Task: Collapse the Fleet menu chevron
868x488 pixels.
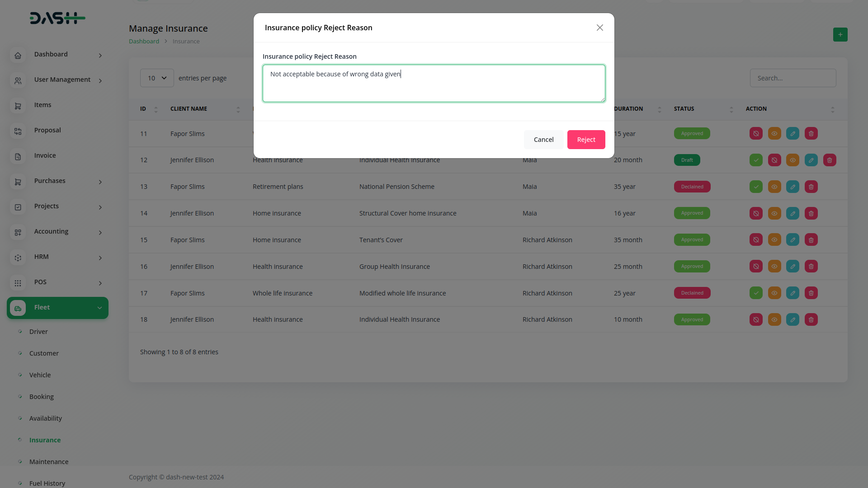Action: coord(99,308)
